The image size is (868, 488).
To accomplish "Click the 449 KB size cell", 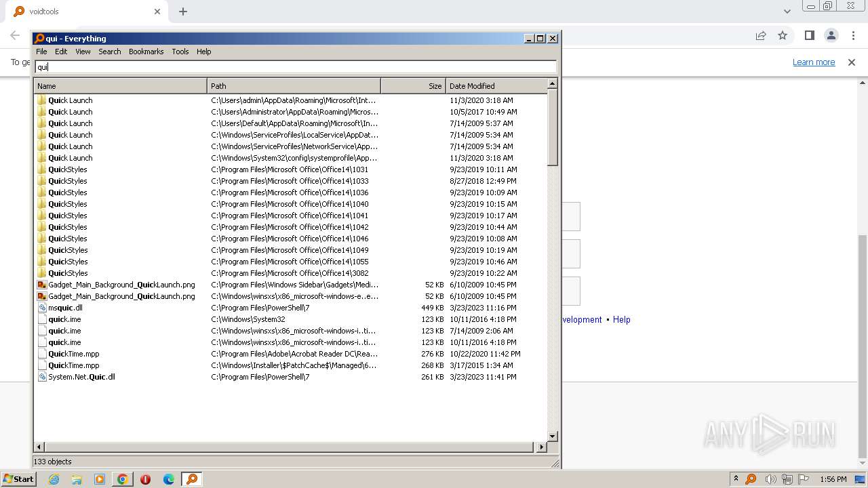I will [432, 308].
